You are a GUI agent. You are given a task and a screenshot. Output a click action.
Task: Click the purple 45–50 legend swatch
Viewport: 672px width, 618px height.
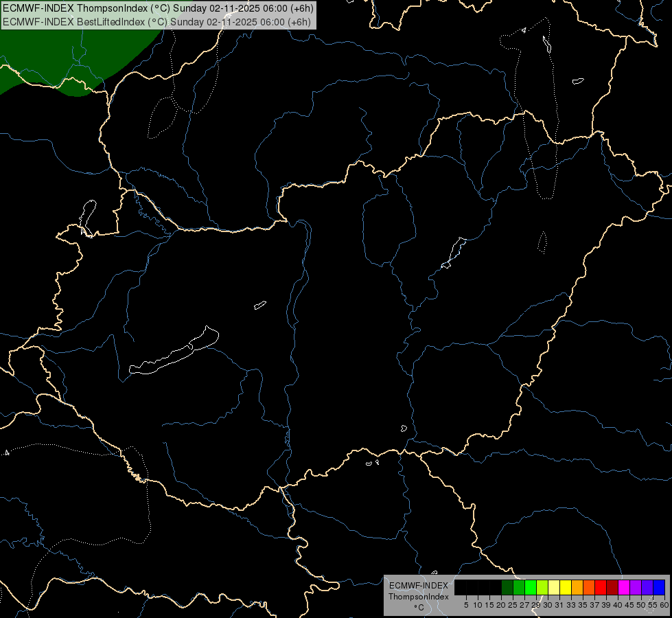click(636, 587)
